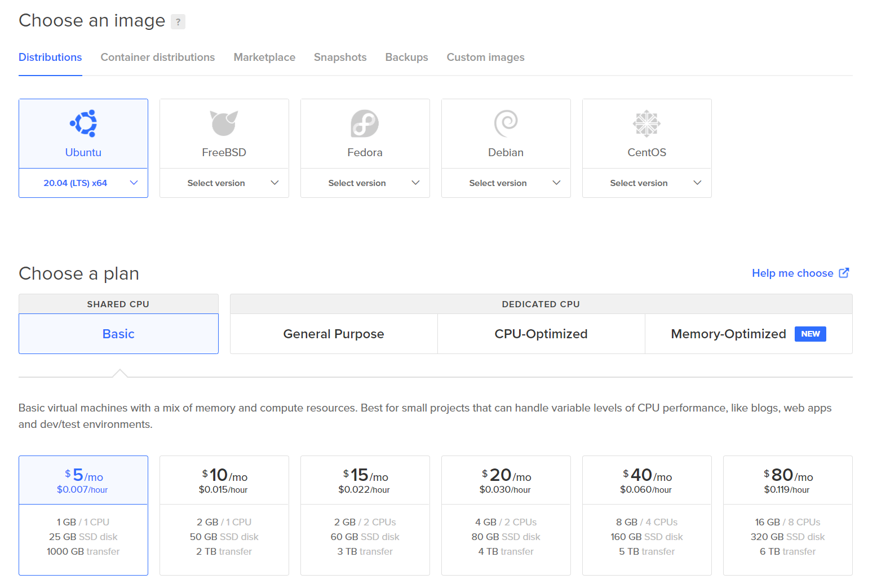This screenshot has height=588, width=877.
Task: Click the NEW badge on Memory-Optimized
Action: (x=810, y=334)
